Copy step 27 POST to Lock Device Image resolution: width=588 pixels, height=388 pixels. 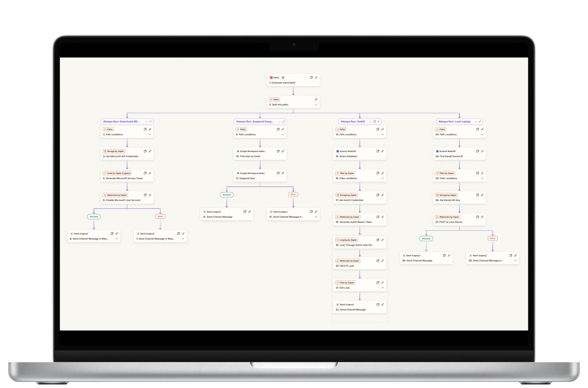pos(477,217)
